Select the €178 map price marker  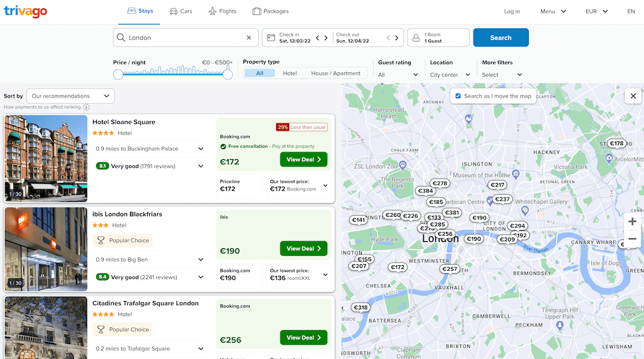[616, 143]
